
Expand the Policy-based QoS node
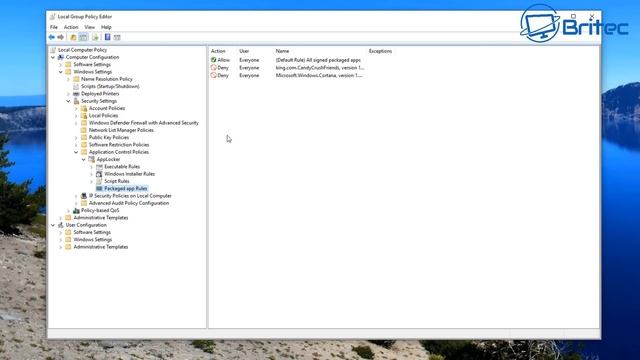click(x=68, y=211)
